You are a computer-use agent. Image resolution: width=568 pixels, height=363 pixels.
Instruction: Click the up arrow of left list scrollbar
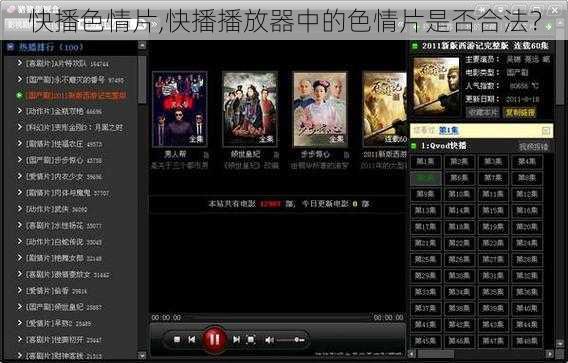point(142,46)
